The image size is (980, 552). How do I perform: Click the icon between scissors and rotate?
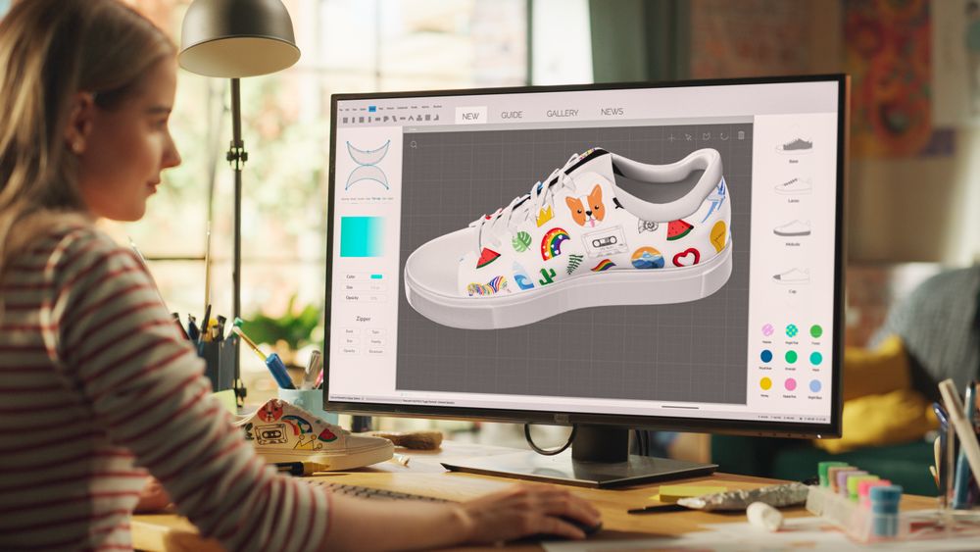click(707, 136)
